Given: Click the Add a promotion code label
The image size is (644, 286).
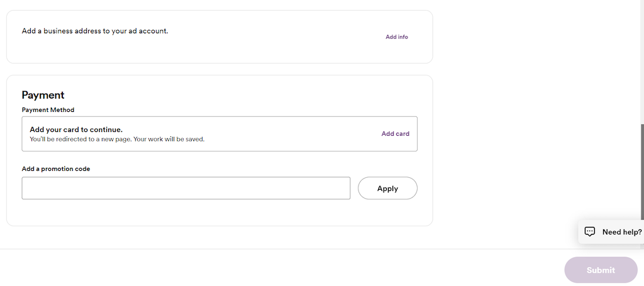Looking at the screenshot, I should [x=56, y=169].
